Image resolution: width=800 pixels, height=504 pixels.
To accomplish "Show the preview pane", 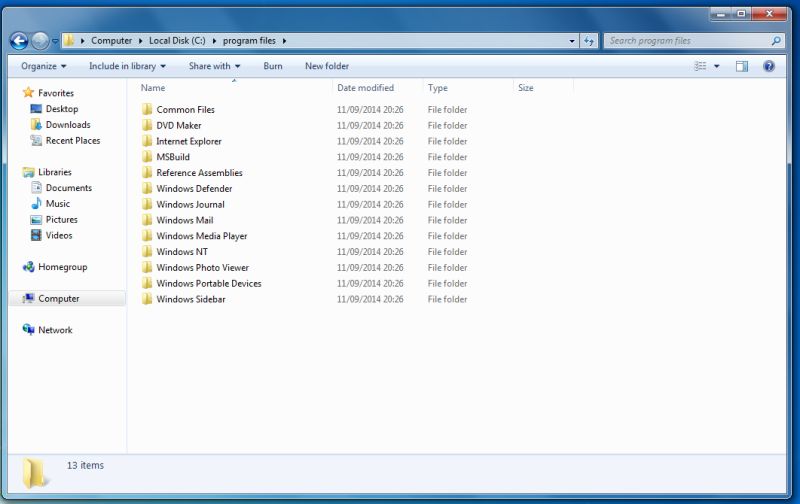I will (742, 66).
